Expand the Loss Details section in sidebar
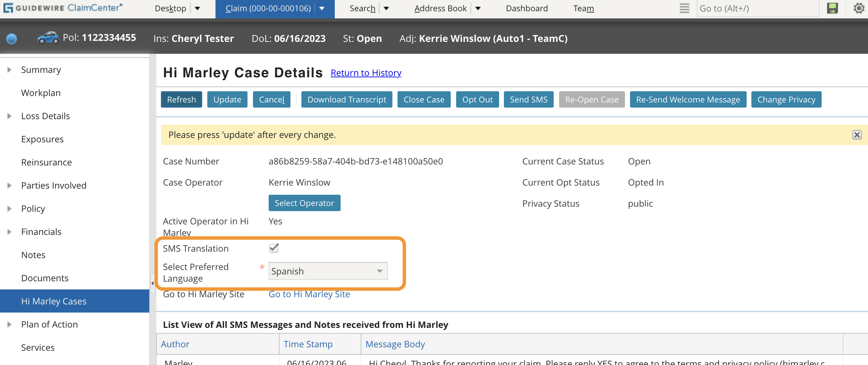This screenshot has height=365, width=868. point(9,116)
